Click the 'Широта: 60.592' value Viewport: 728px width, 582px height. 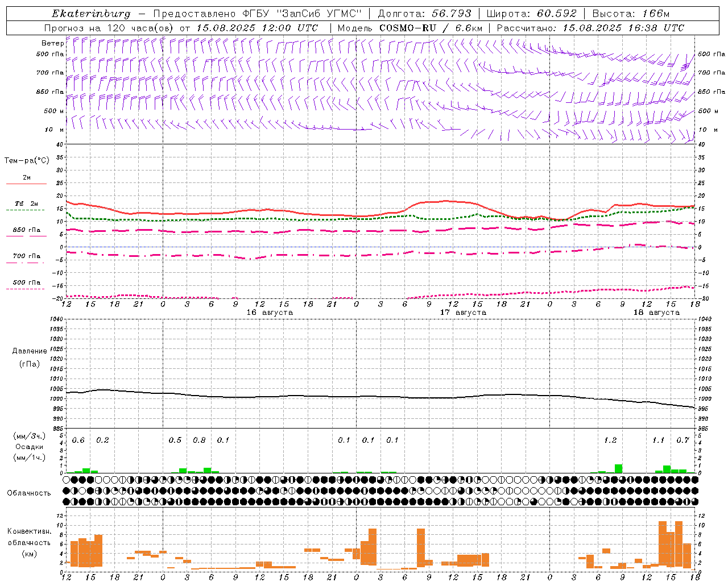532,14
